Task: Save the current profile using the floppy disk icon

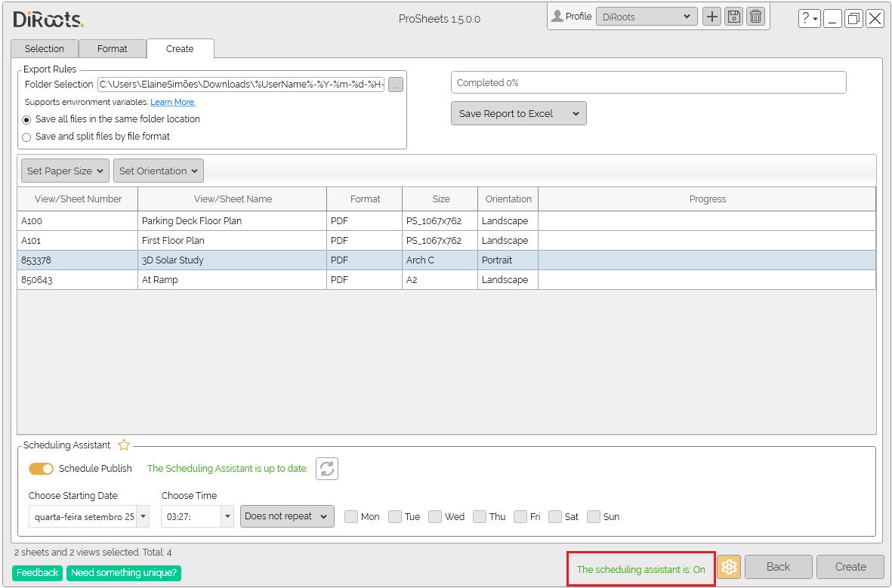Action: [x=733, y=16]
